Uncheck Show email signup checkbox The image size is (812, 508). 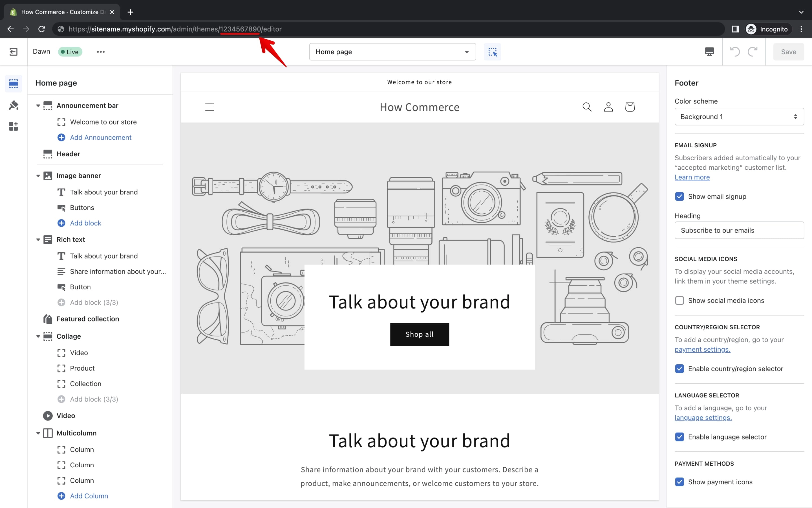[679, 196]
